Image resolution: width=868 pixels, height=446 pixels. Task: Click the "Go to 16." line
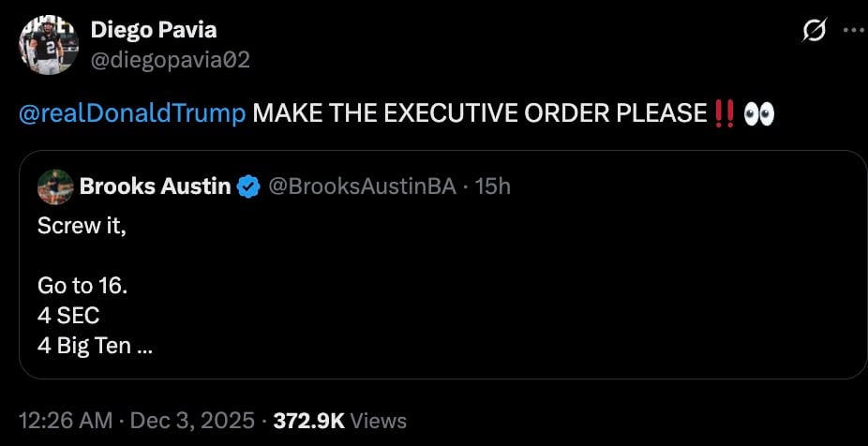point(82,285)
